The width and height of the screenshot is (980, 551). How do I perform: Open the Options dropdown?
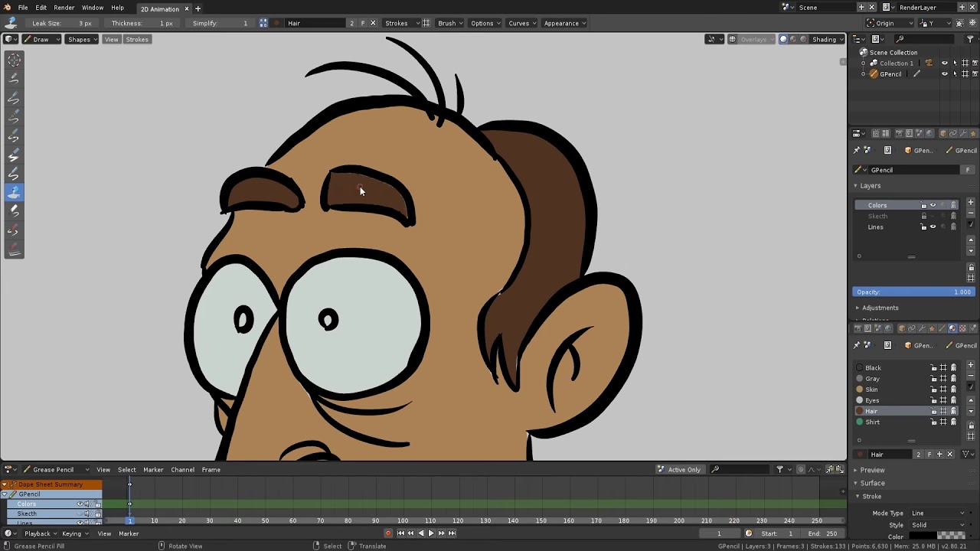point(485,23)
